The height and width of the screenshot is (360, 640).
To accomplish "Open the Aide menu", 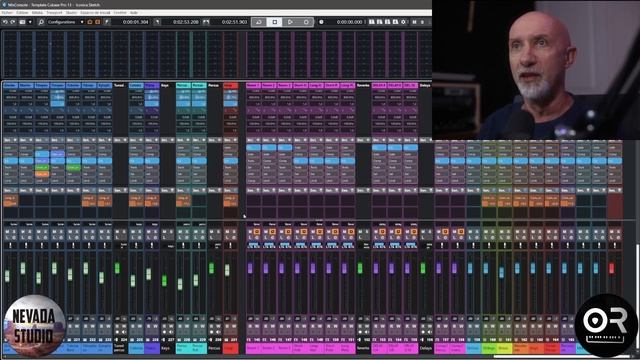I will [133, 13].
